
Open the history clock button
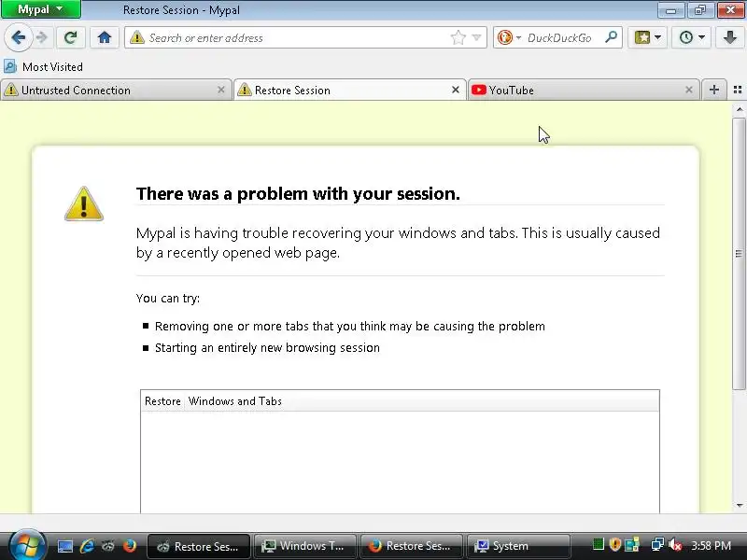point(686,37)
